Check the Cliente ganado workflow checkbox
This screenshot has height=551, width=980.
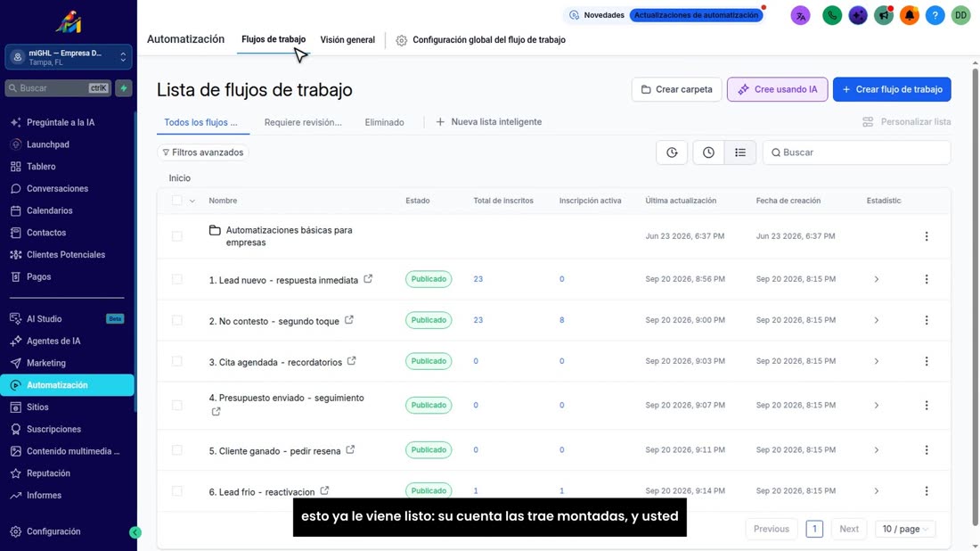click(177, 450)
